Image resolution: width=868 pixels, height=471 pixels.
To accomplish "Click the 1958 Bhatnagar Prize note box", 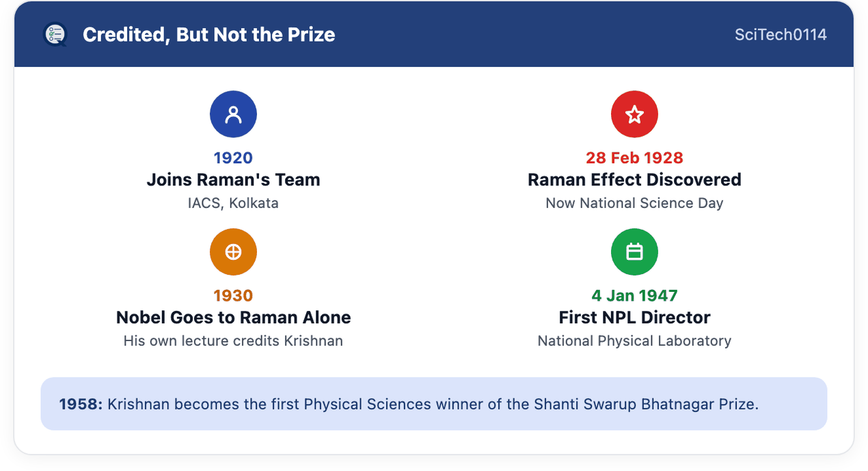I will (x=434, y=404).
